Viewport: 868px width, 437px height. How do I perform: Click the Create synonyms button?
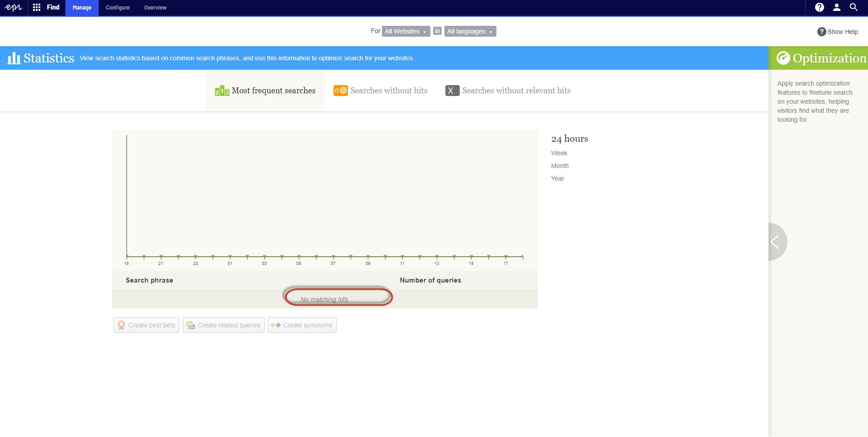302,325
